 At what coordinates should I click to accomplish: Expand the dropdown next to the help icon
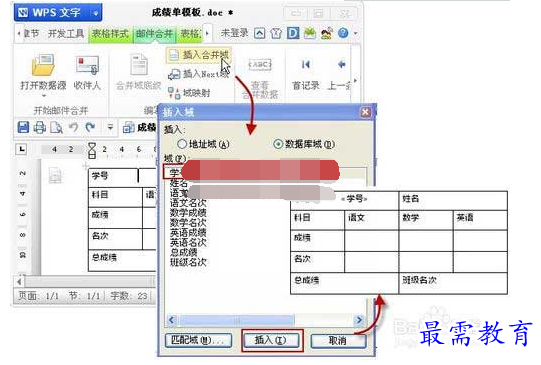(x=355, y=34)
